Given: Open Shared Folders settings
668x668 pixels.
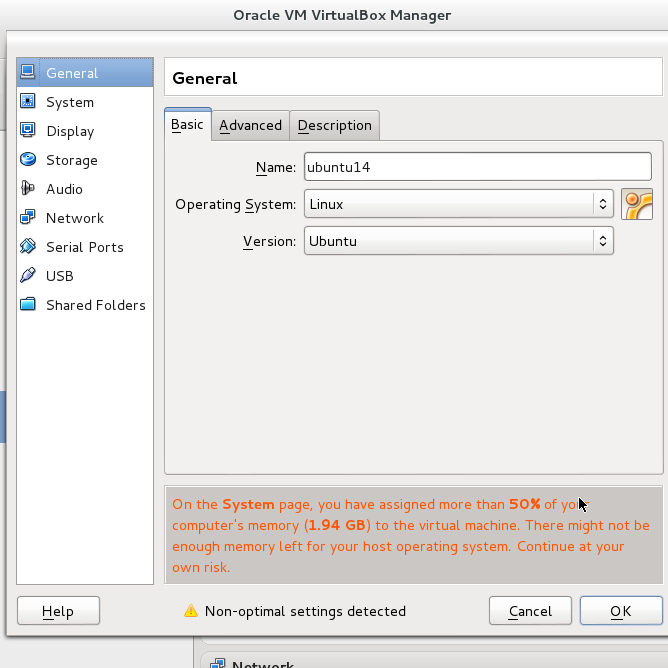Looking at the screenshot, I should pos(85,305).
